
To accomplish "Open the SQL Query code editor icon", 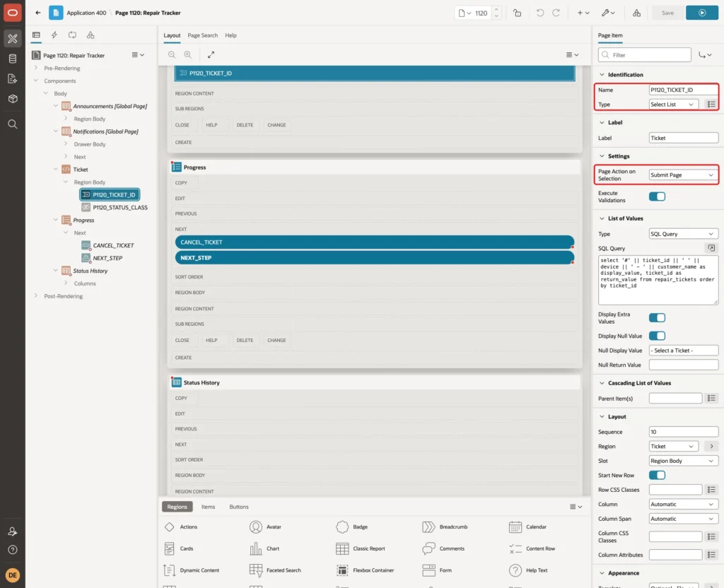I will (x=711, y=248).
